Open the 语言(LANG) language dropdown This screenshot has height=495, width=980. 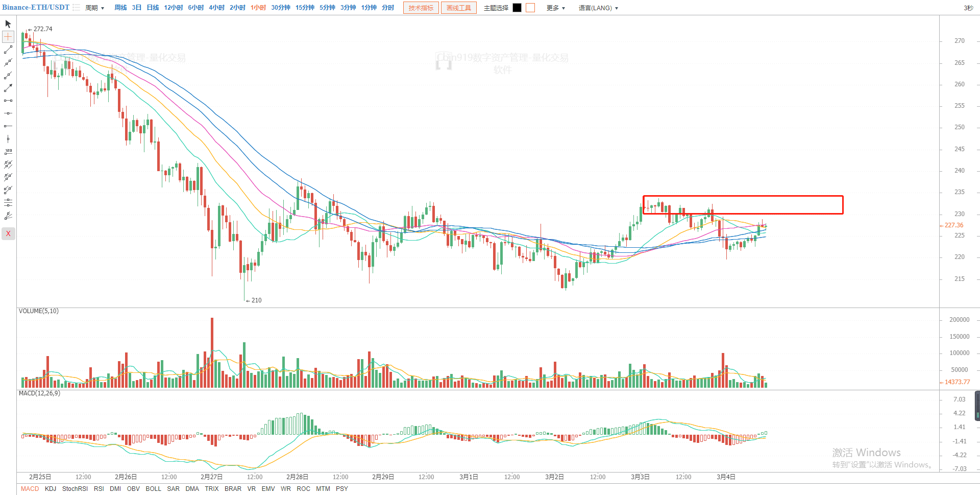[598, 8]
